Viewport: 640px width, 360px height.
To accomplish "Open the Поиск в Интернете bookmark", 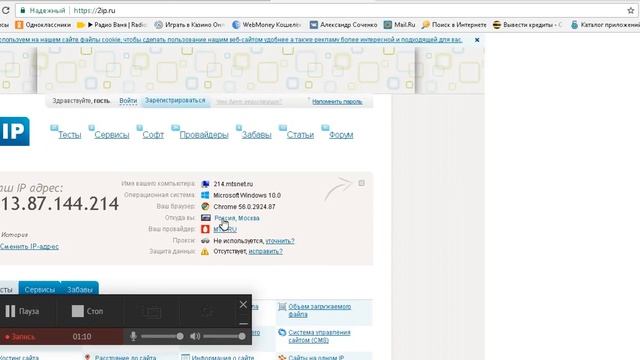I will tap(454, 25).
